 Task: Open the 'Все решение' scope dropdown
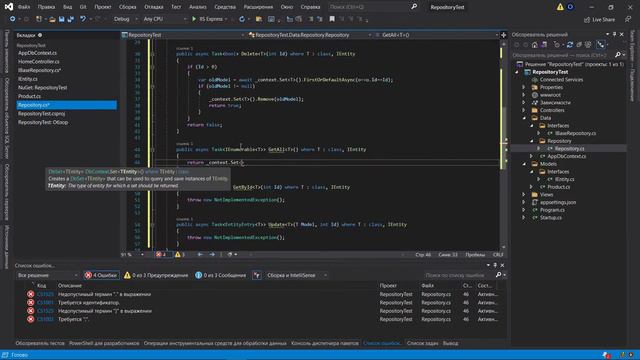tap(47, 276)
